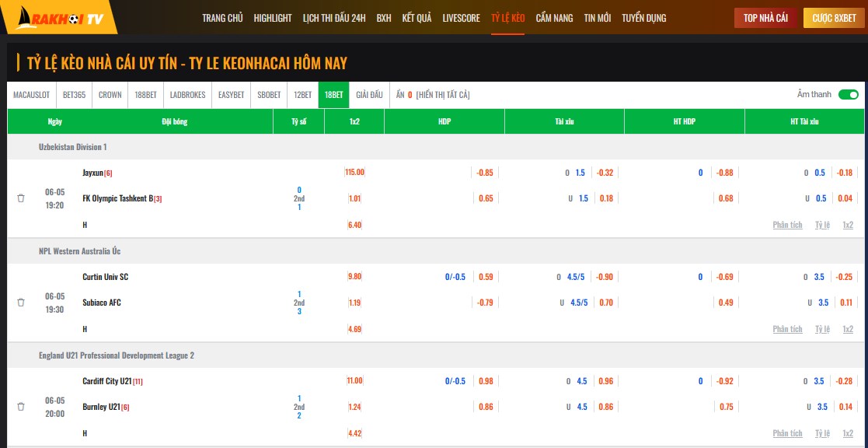The image size is (868, 448).
Task: Open Tỷ lệ link for Subiaco AFC match
Action: 822,329
